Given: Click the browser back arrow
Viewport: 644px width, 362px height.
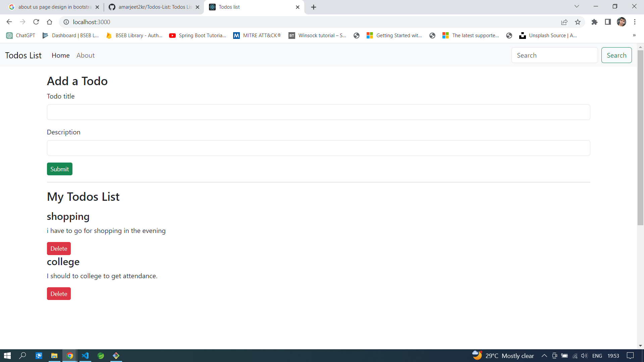Looking at the screenshot, I should click(9, 22).
